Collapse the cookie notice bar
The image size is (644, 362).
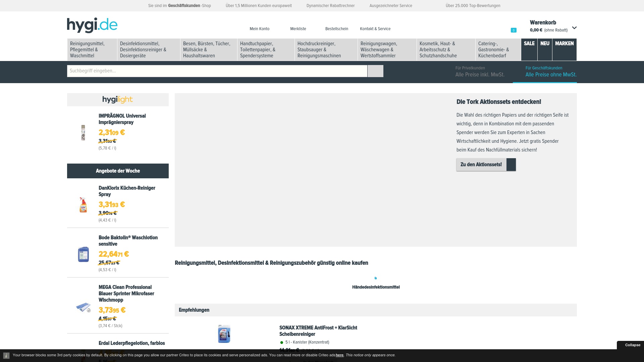633,345
